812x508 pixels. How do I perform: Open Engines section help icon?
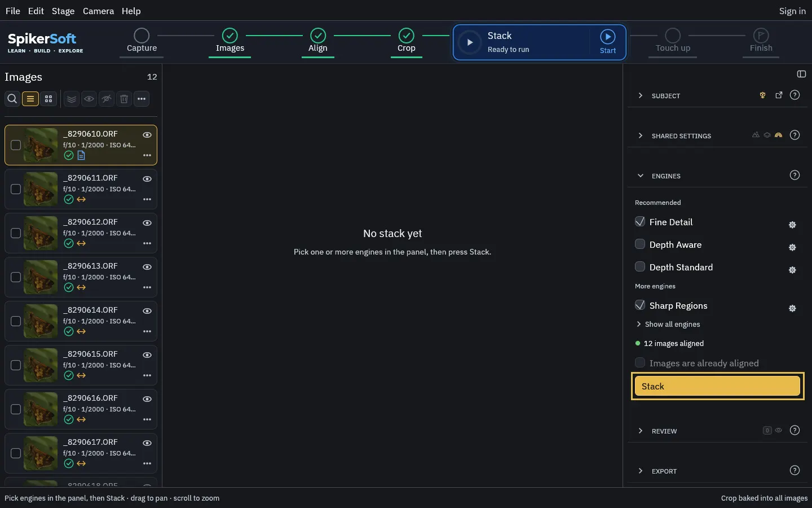point(795,175)
